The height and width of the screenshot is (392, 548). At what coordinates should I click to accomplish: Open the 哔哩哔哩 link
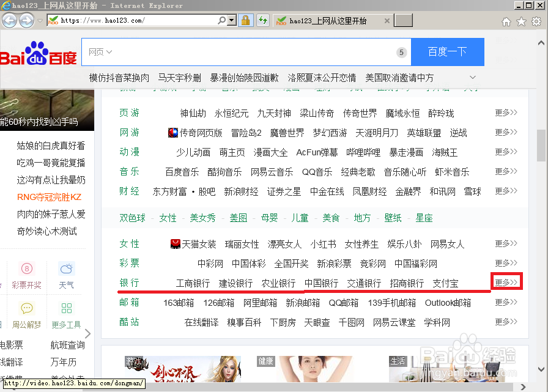pos(363,152)
